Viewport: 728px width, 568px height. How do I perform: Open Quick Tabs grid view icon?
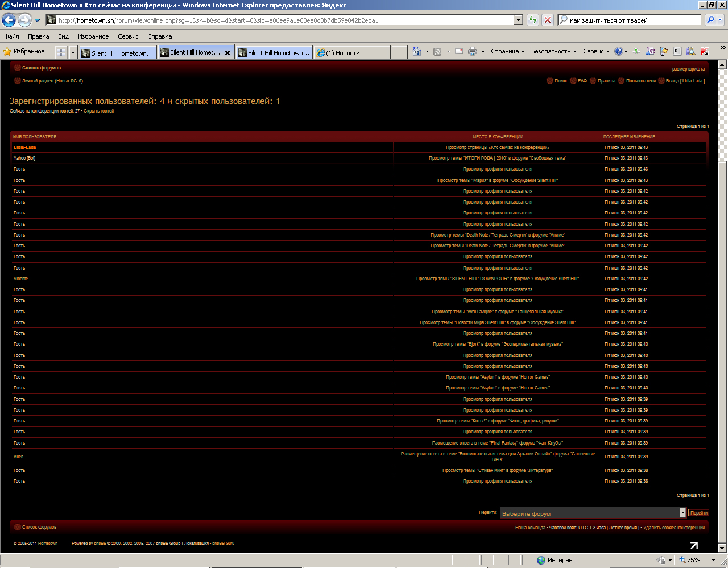coord(61,52)
